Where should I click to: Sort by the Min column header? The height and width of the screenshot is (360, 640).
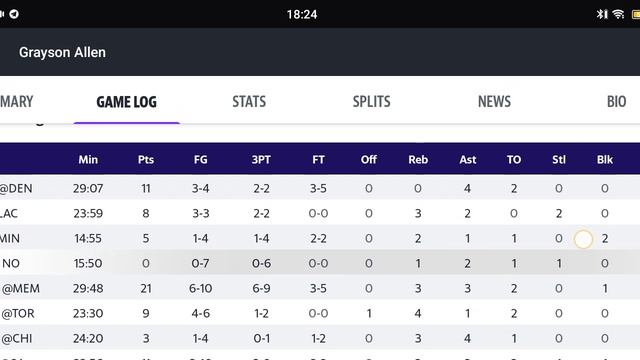[88, 159]
